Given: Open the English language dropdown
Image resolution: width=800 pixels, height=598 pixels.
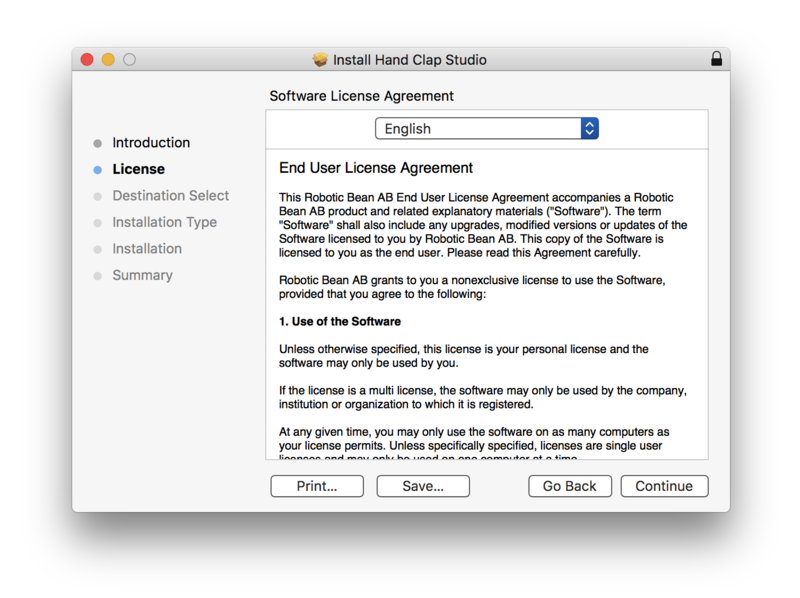Looking at the screenshot, I should 487,129.
